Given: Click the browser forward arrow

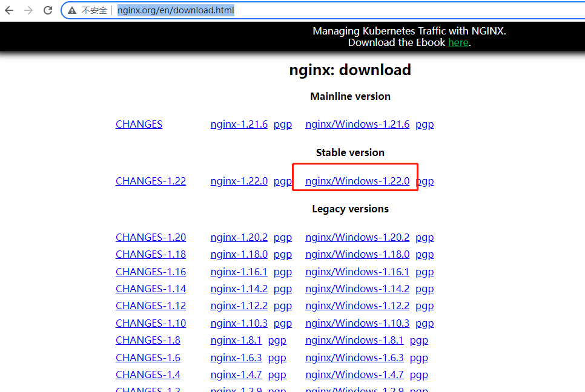Looking at the screenshot, I should (x=28, y=10).
